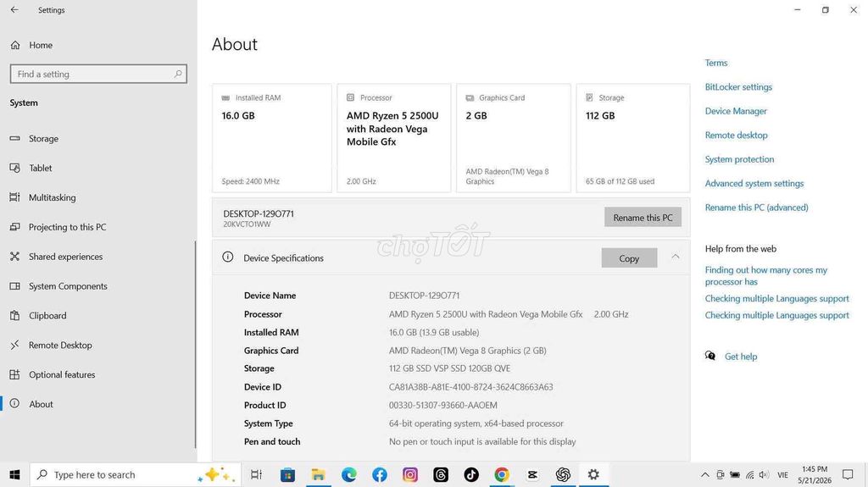
Task: Click the Settings gear taskbar icon
Action: [593, 475]
